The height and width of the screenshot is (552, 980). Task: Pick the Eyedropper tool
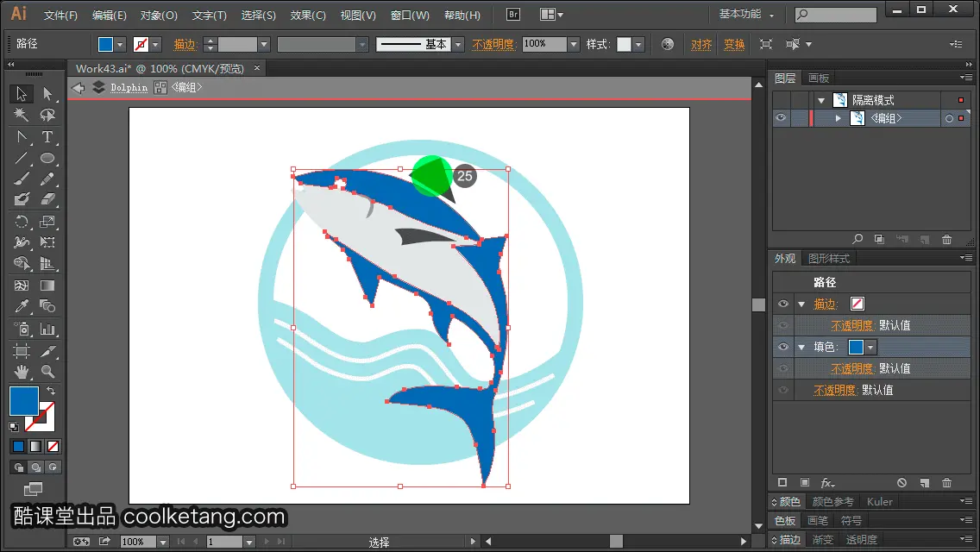pyautogui.click(x=22, y=306)
